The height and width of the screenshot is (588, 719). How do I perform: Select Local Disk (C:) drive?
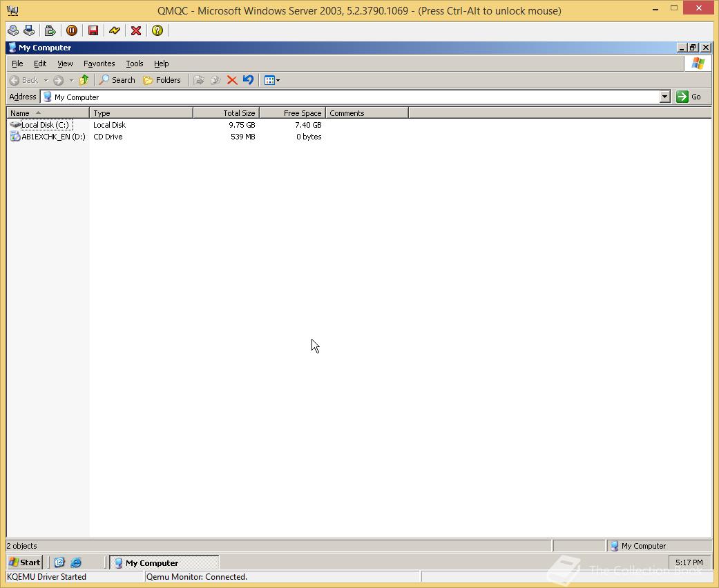[x=41, y=125]
